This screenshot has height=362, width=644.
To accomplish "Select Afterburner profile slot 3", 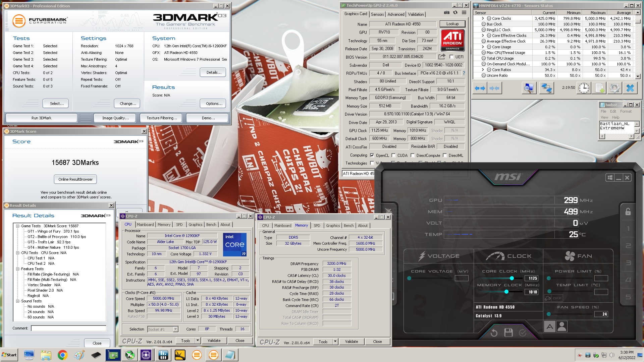I will pos(628,263).
